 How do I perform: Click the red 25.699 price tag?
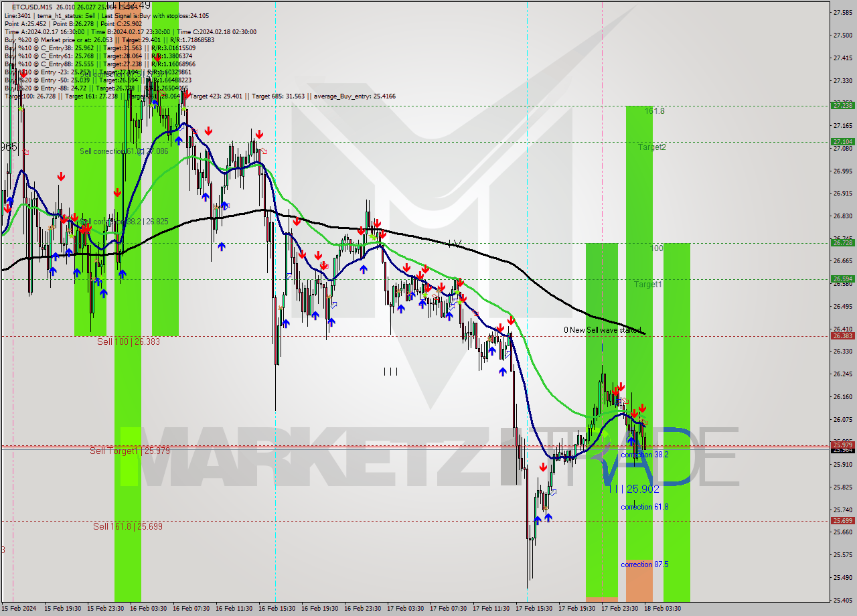coord(842,520)
